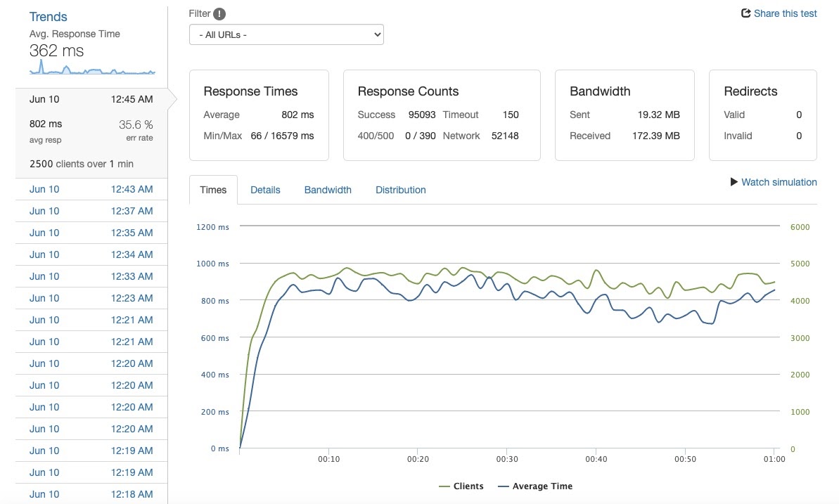This screenshot has width=839, height=504.
Task: Open the Jun 10 12:33 AM test run
Action: (91, 276)
